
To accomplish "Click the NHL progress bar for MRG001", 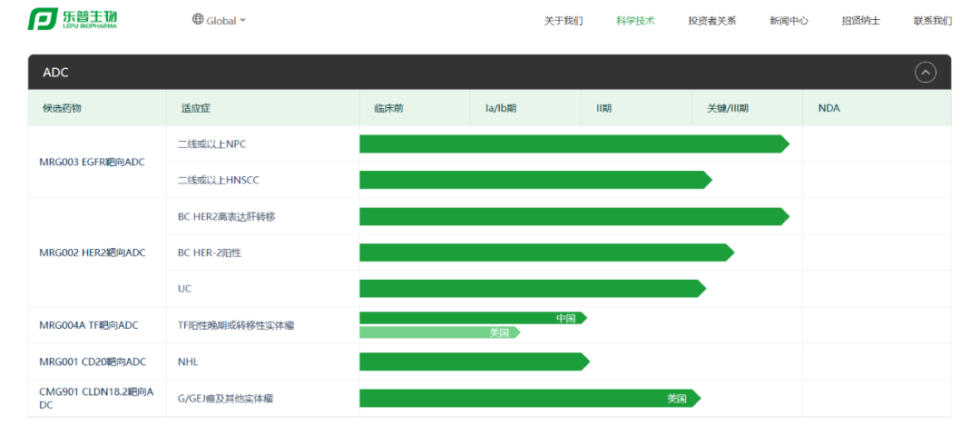I will (x=473, y=362).
